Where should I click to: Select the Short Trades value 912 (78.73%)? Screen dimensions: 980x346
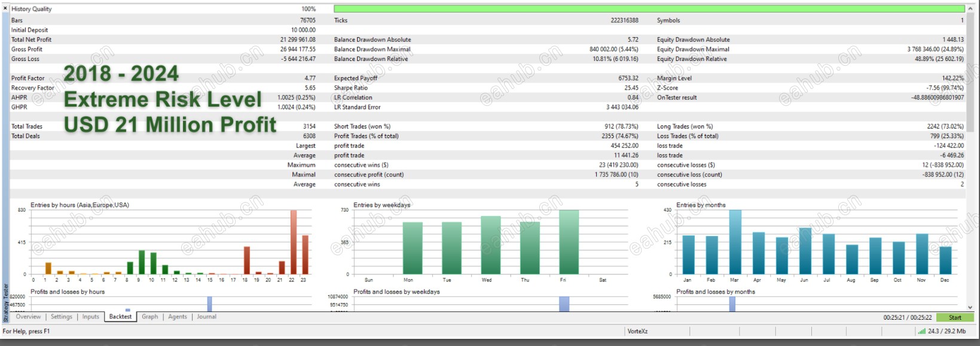click(621, 126)
